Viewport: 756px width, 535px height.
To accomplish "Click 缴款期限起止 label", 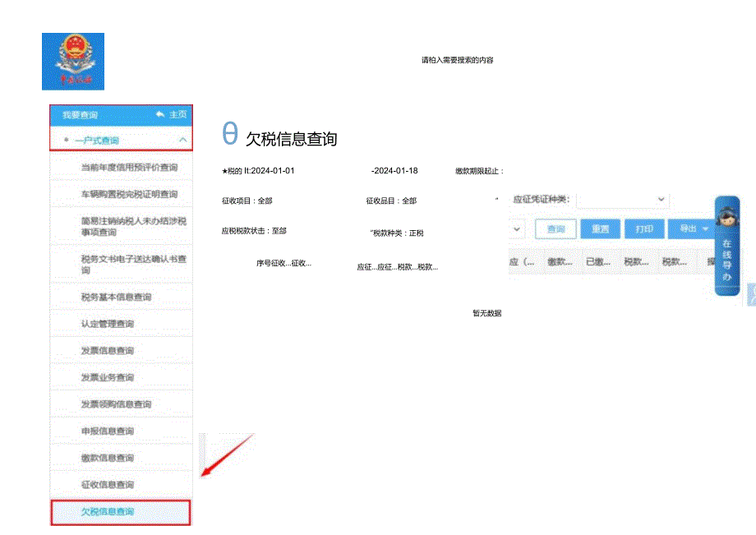I will (x=479, y=171).
